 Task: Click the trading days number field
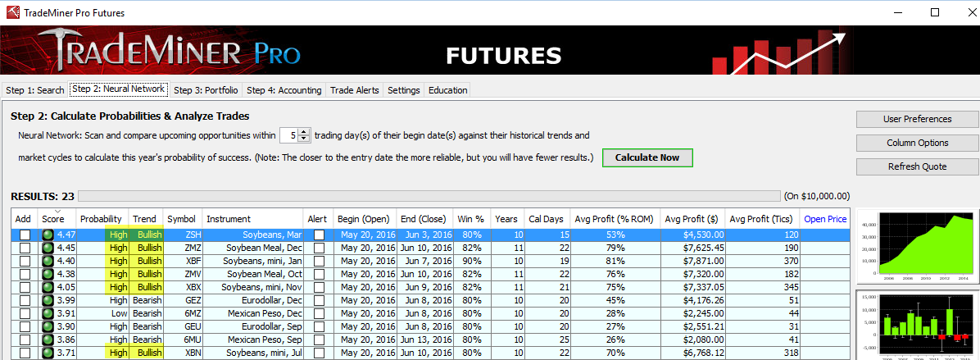[x=288, y=135]
